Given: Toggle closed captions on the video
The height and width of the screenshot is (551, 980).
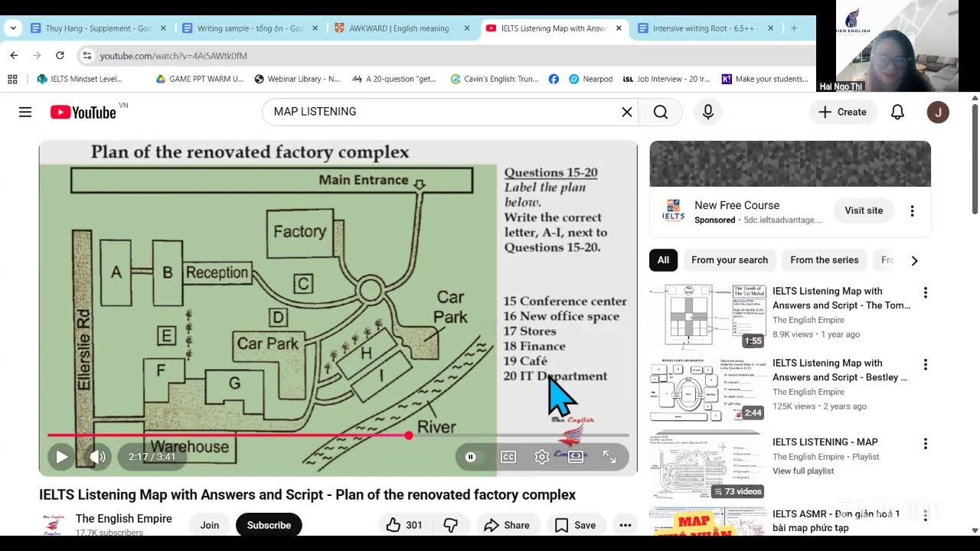Looking at the screenshot, I should (x=508, y=457).
